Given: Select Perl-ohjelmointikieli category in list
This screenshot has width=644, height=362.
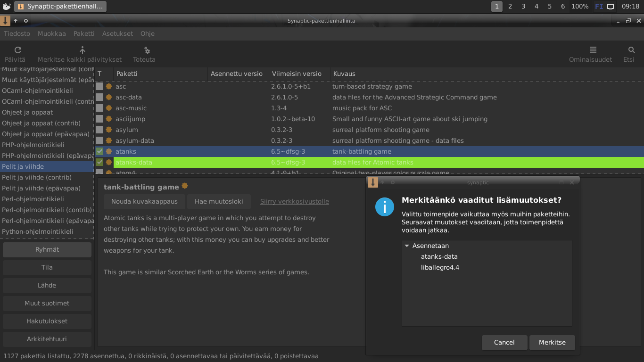Looking at the screenshot, I should point(33,199).
